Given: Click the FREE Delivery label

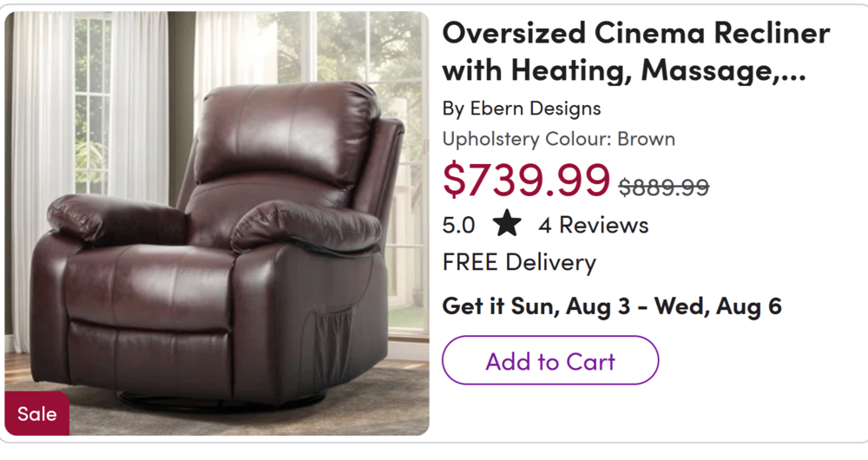Looking at the screenshot, I should point(519,262).
